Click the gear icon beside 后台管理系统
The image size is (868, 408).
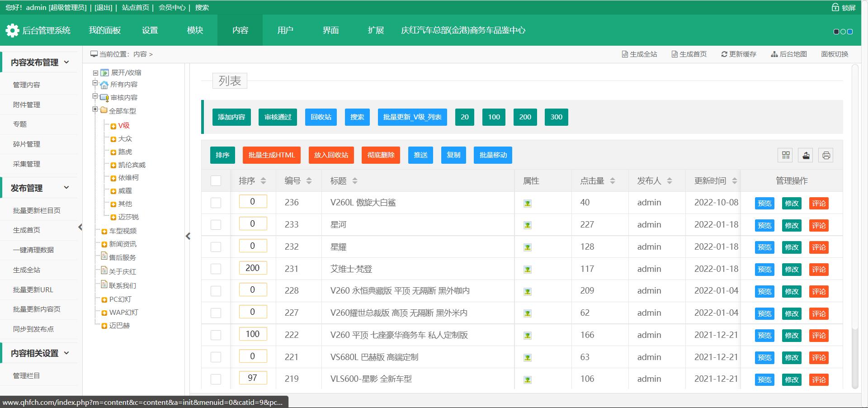[12, 30]
